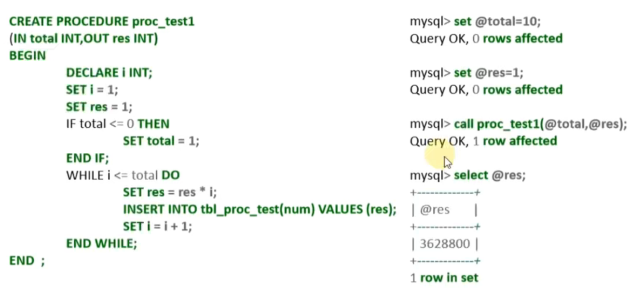Click the 3628800 result value

(444, 244)
